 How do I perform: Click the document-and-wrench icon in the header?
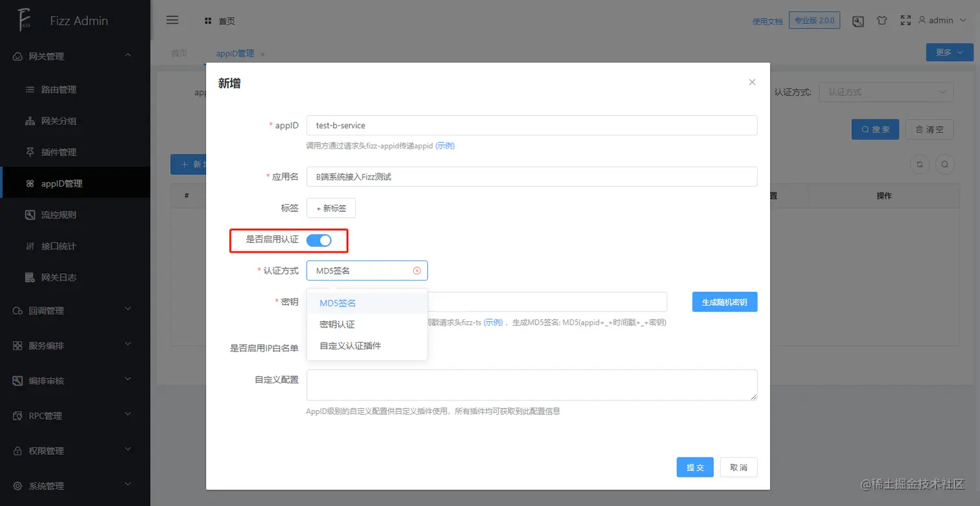pos(857,21)
